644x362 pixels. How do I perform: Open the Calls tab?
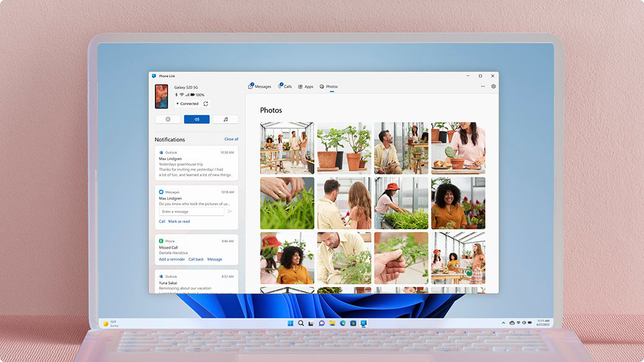tap(285, 87)
